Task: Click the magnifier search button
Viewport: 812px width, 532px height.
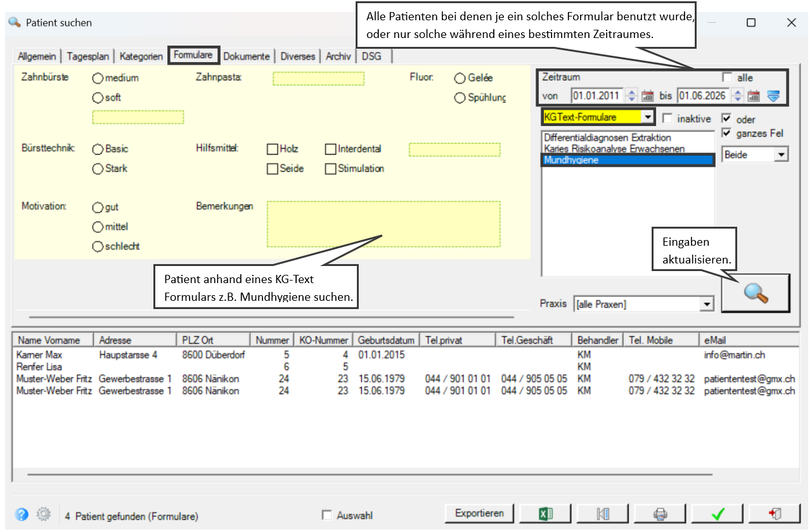Action: (756, 293)
